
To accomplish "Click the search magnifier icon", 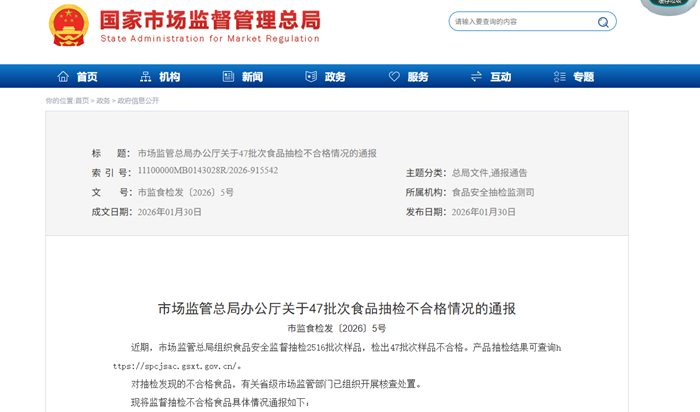I will click(x=603, y=22).
